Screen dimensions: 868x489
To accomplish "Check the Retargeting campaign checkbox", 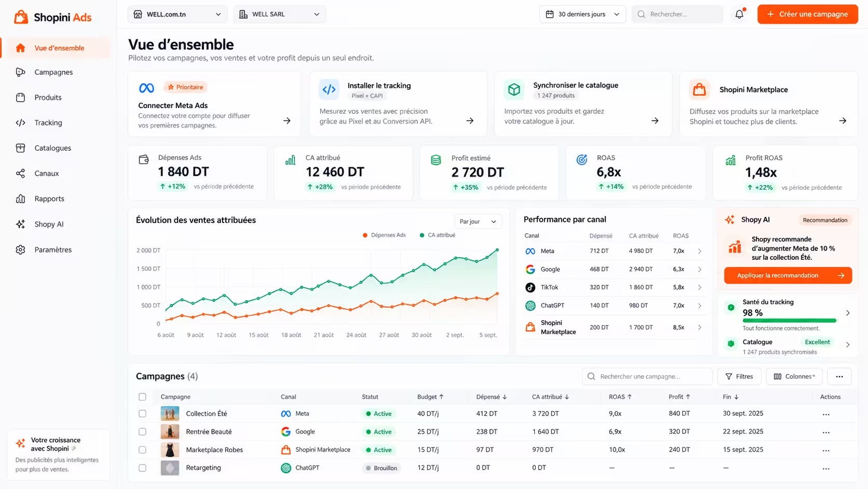I will pos(142,468).
